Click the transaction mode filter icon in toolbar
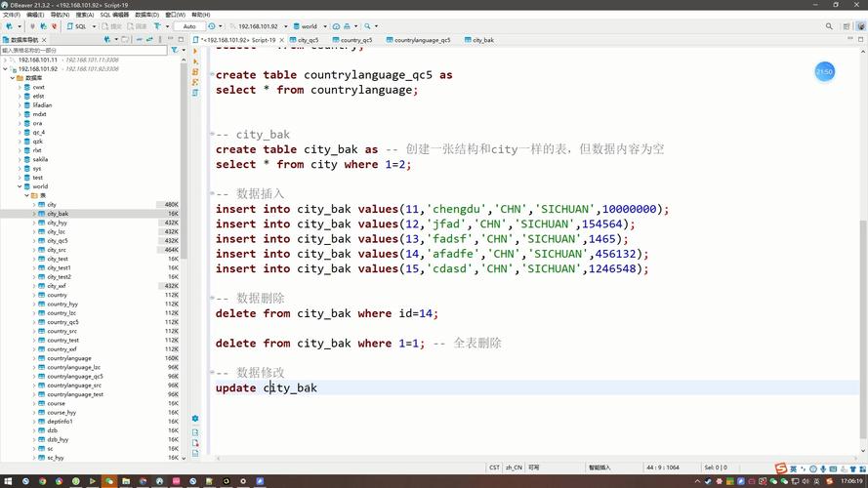Viewport: 868px width, 488px height. (157, 26)
